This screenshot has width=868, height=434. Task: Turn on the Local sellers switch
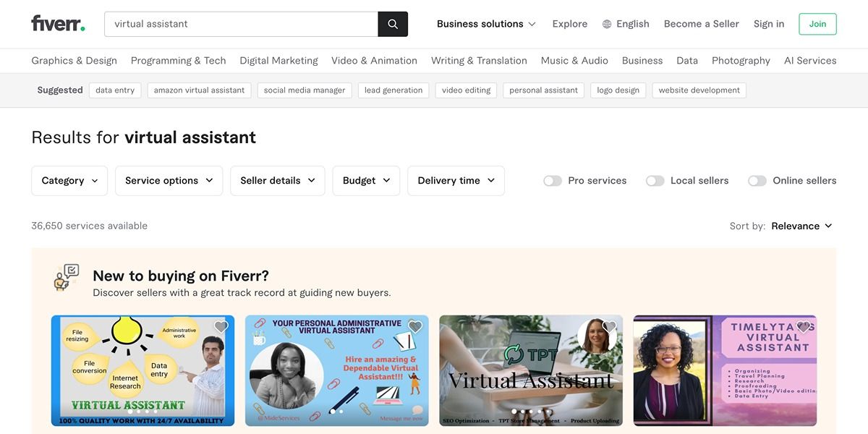[x=655, y=180]
